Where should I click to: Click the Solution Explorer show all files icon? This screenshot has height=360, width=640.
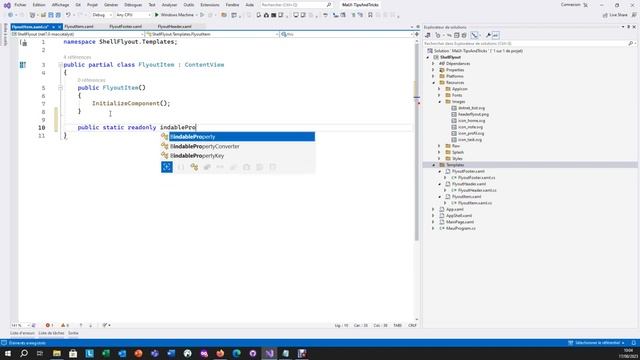464,36
